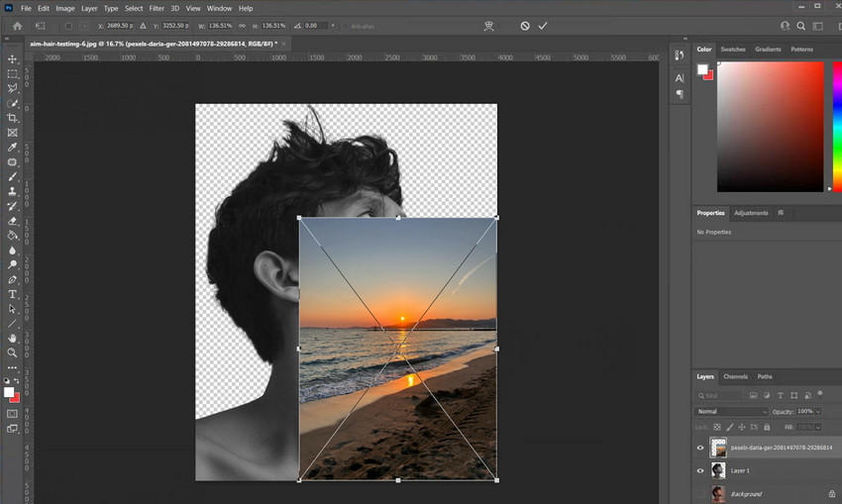Cancel the transform with the circle-slash icon

tap(525, 26)
